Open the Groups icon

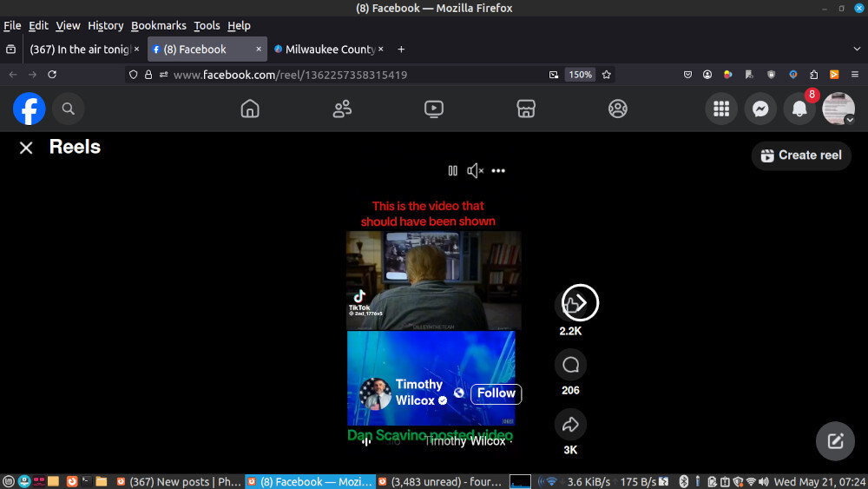(x=618, y=109)
